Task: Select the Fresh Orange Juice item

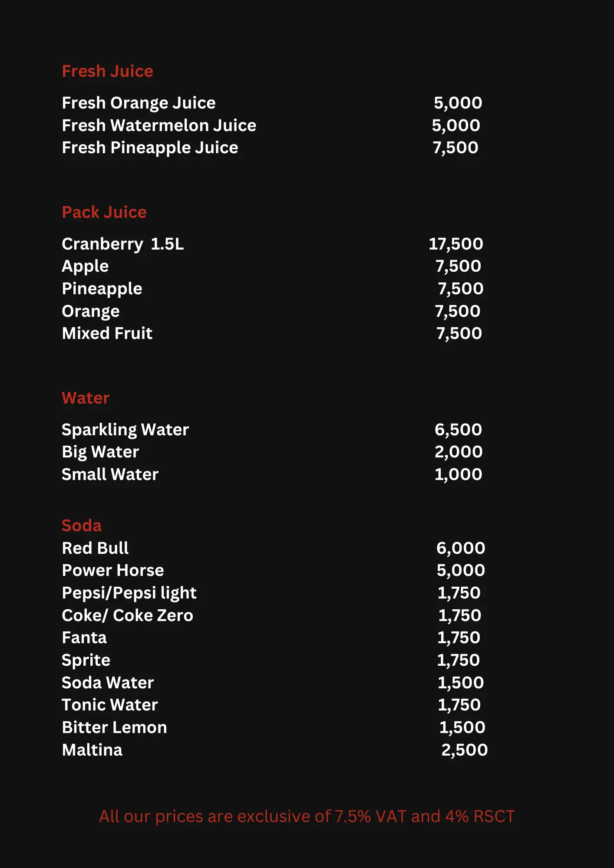Action: [139, 103]
